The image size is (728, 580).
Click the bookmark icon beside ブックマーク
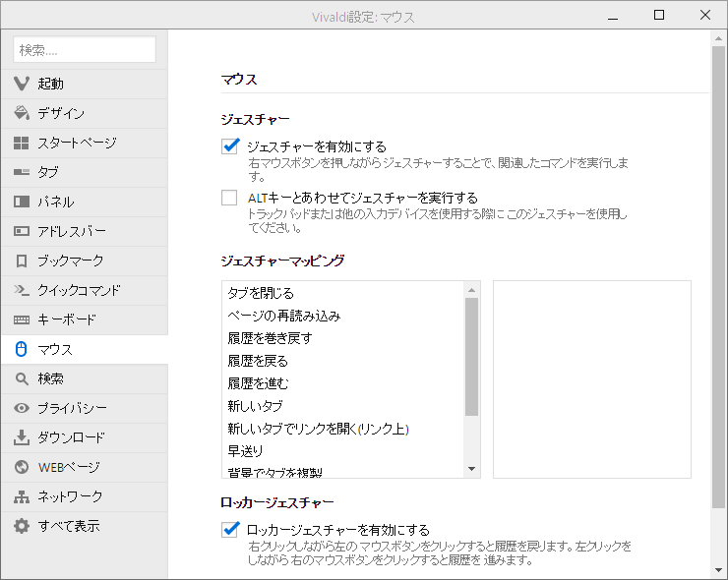[x=22, y=261]
